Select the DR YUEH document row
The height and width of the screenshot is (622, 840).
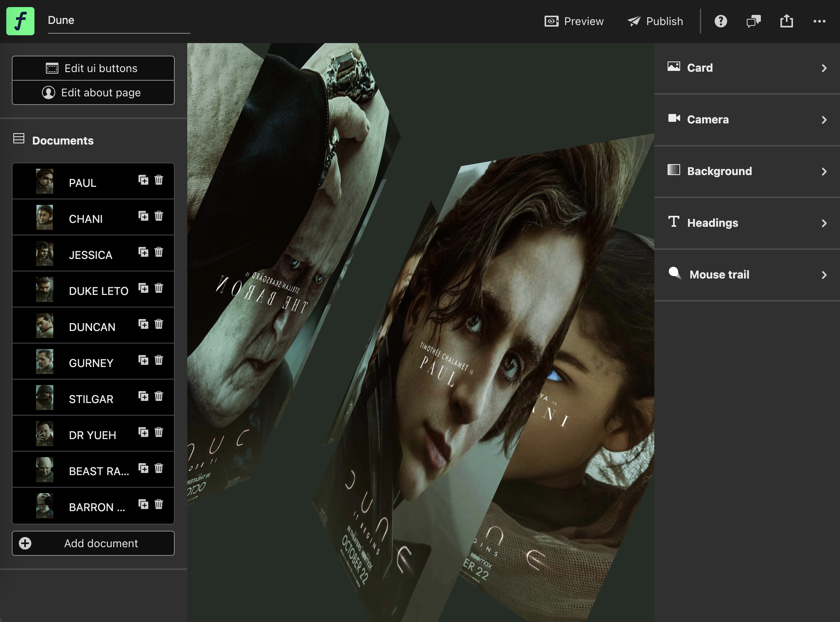93,434
